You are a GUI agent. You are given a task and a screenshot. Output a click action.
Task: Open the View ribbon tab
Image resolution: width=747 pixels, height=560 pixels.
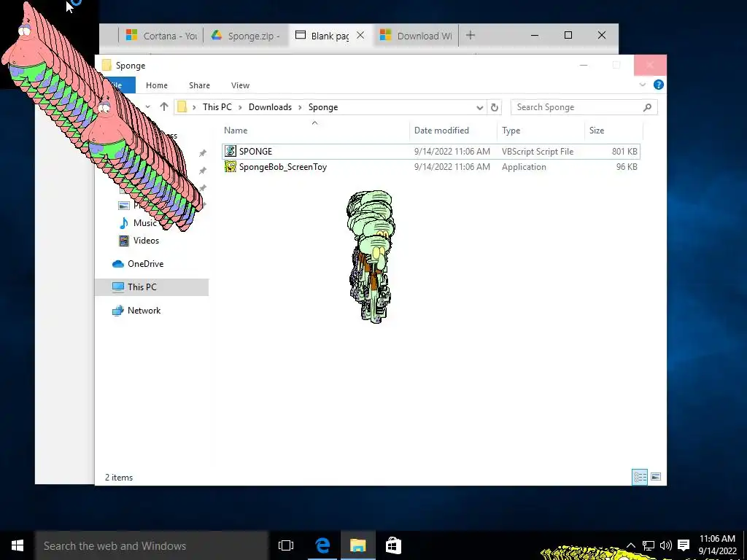[x=240, y=85]
